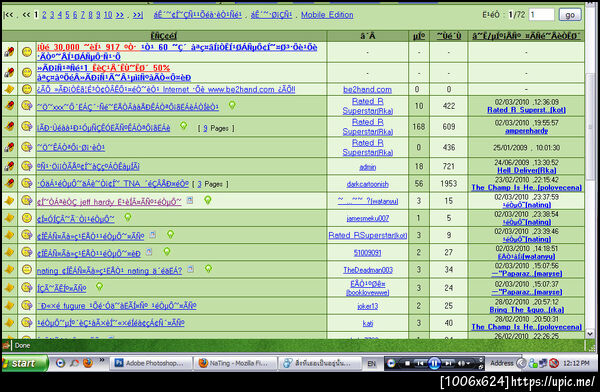Open the topic link containing 'tugure'

116,305
